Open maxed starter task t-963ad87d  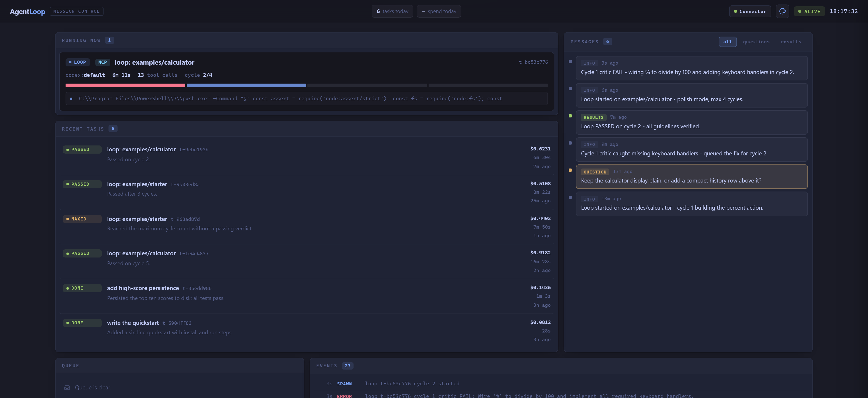[307, 227]
